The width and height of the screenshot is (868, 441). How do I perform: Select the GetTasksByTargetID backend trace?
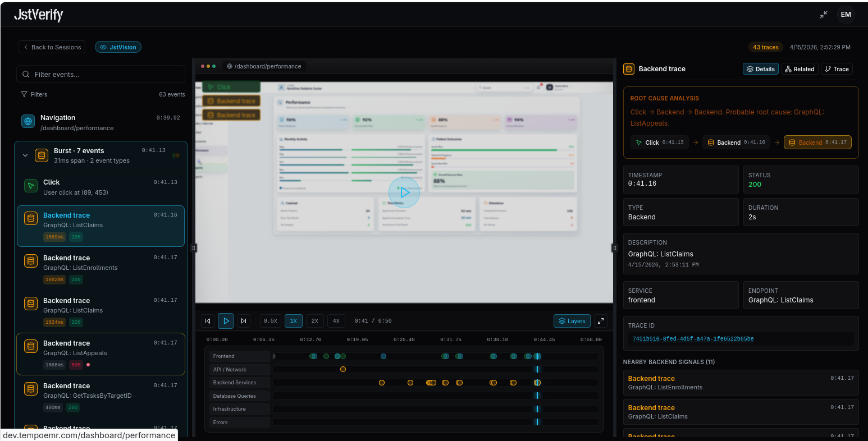(101, 397)
